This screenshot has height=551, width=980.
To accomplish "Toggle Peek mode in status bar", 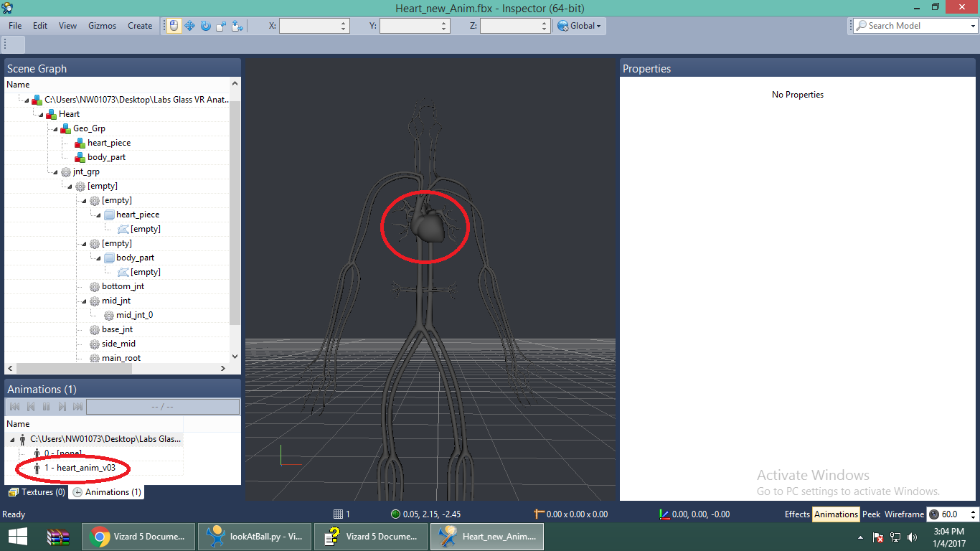I will (871, 514).
